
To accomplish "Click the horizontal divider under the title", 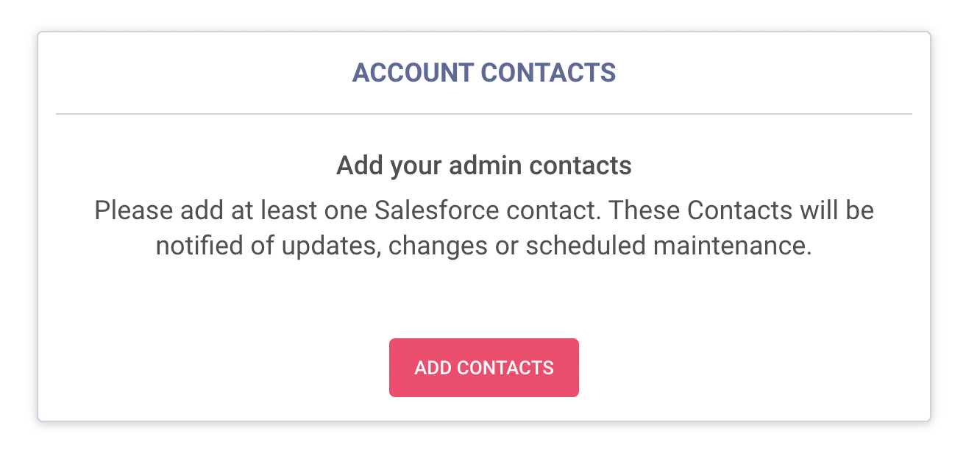I will coord(483,114).
